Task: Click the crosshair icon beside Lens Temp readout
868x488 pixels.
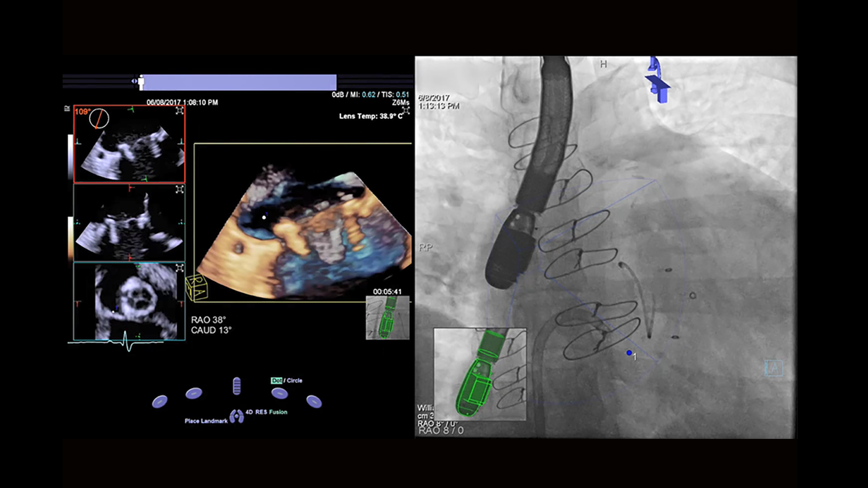Action: pos(405,110)
